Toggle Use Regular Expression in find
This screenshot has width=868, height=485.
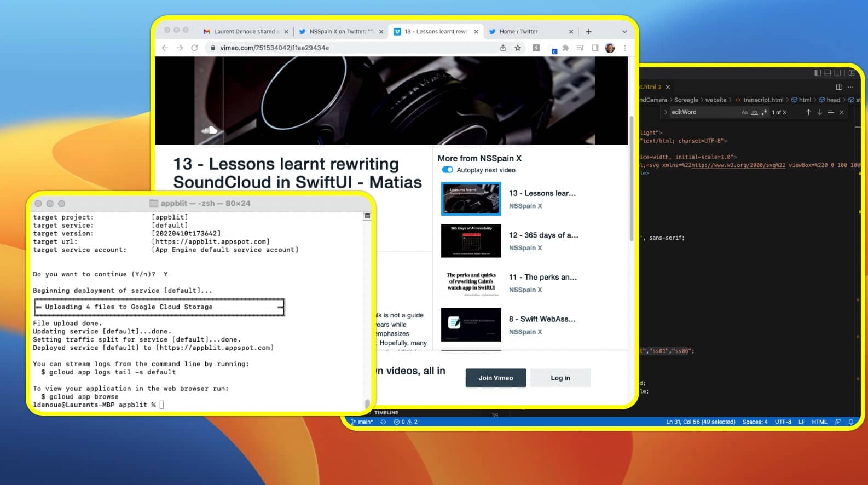coord(764,112)
